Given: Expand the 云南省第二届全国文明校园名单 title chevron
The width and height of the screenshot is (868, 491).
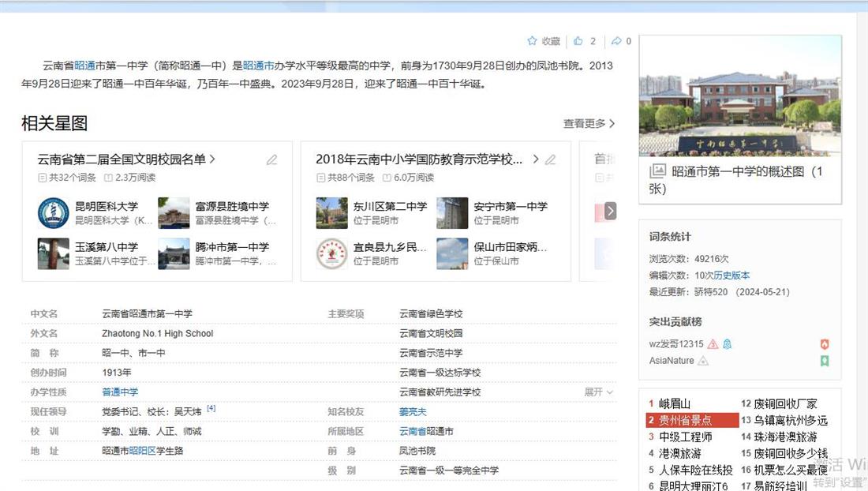Looking at the screenshot, I should pos(212,159).
